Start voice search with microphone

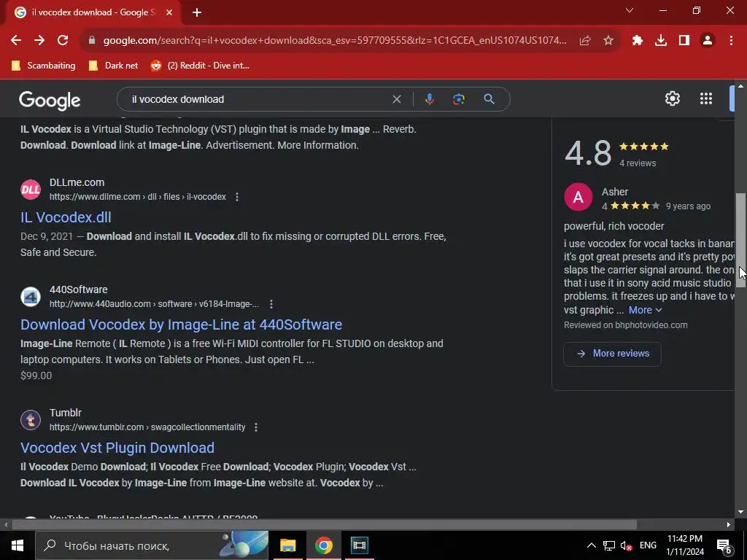point(429,99)
